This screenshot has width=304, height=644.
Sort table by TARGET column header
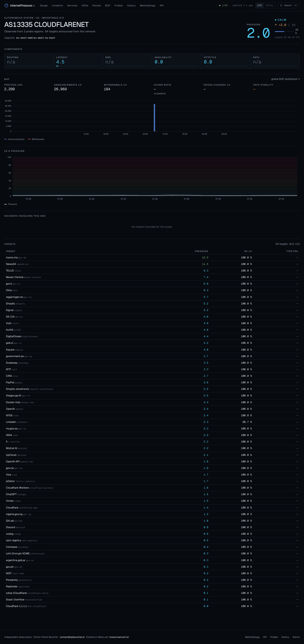click(x=11, y=251)
